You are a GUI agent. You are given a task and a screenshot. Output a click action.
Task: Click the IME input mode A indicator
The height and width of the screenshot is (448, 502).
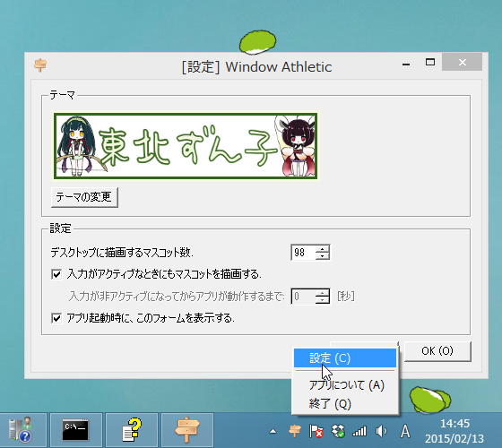[405, 431]
